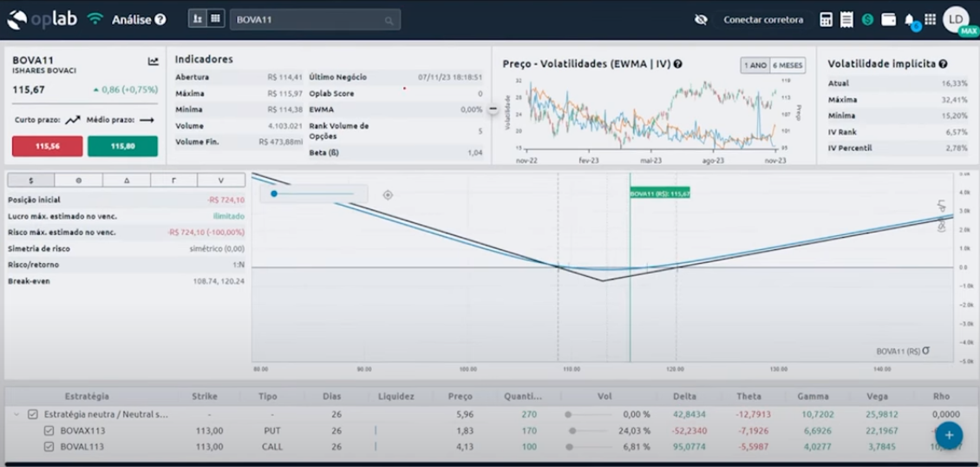This screenshot has height=467, width=980.
Task: Toggle the hide values eye icon
Action: click(701, 19)
